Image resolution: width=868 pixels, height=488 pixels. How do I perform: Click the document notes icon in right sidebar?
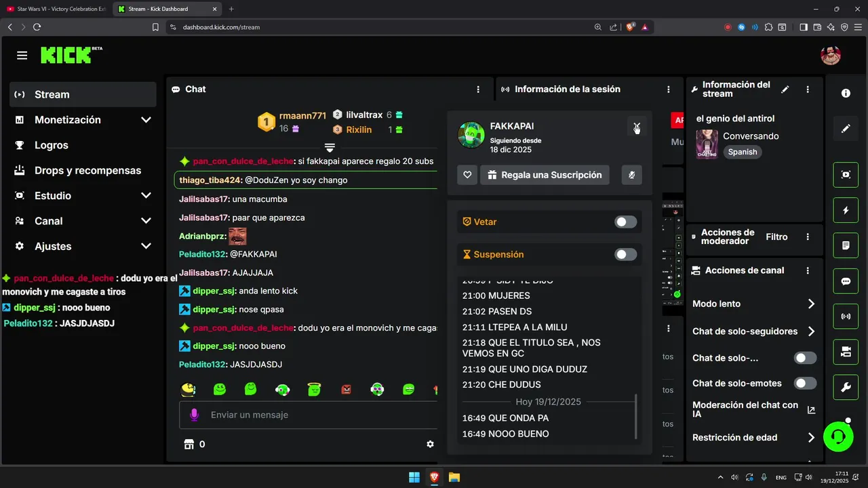(x=846, y=245)
